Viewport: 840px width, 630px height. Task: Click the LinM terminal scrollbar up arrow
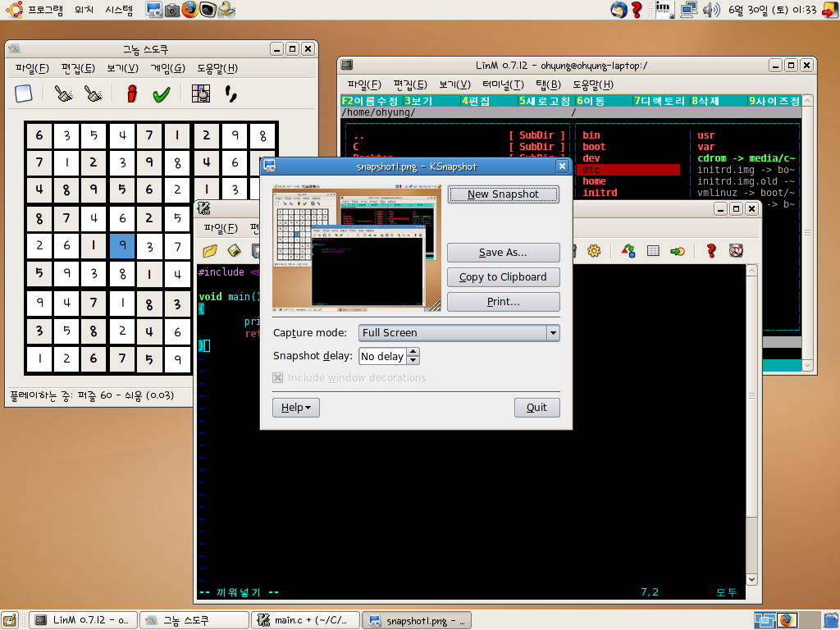(807, 100)
